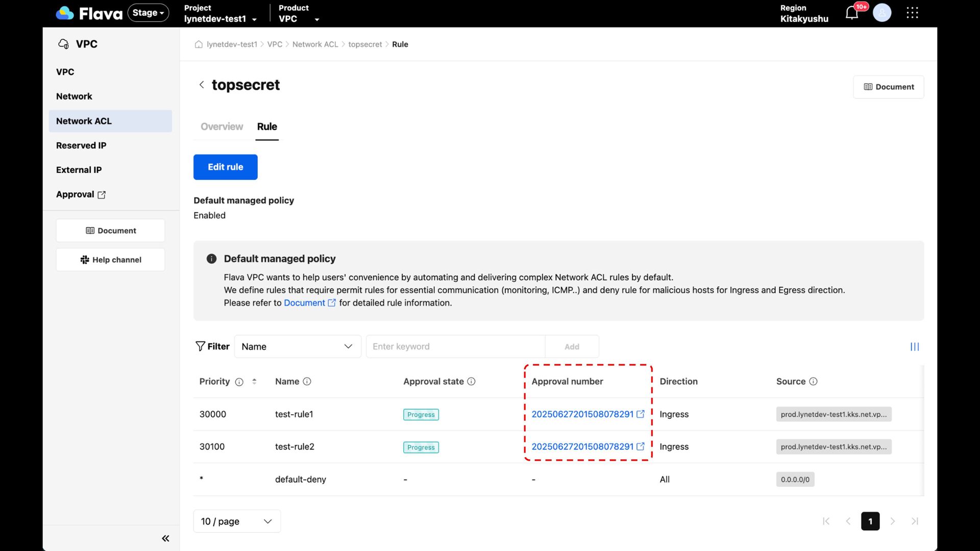Click the Approval state info icon

[471, 381]
